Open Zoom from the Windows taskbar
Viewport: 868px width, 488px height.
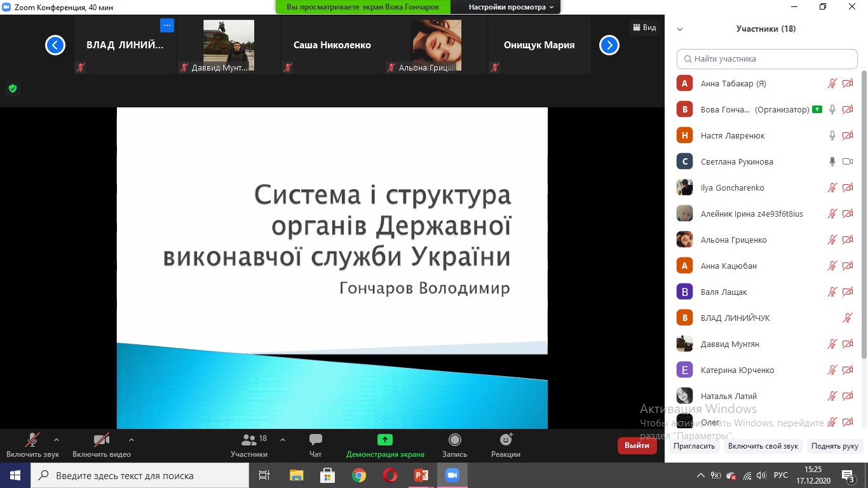[452, 475]
